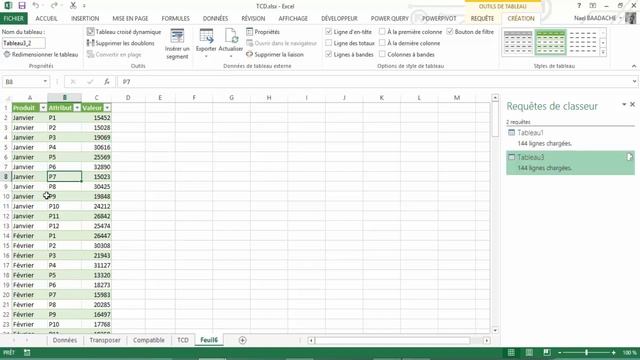The width and height of the screenshot is (640, 360).
Task: Open the REQUÊTE ribbon tab
Action: point(482,18)
